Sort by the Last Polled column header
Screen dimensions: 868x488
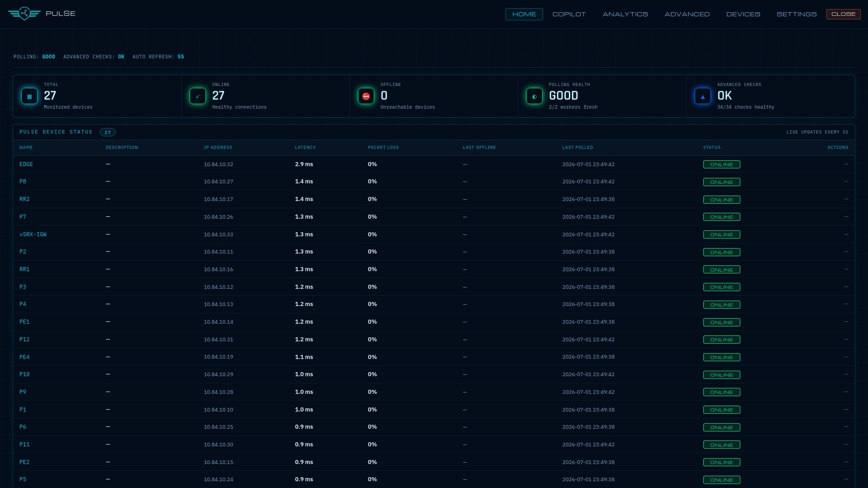coord(577,148)
